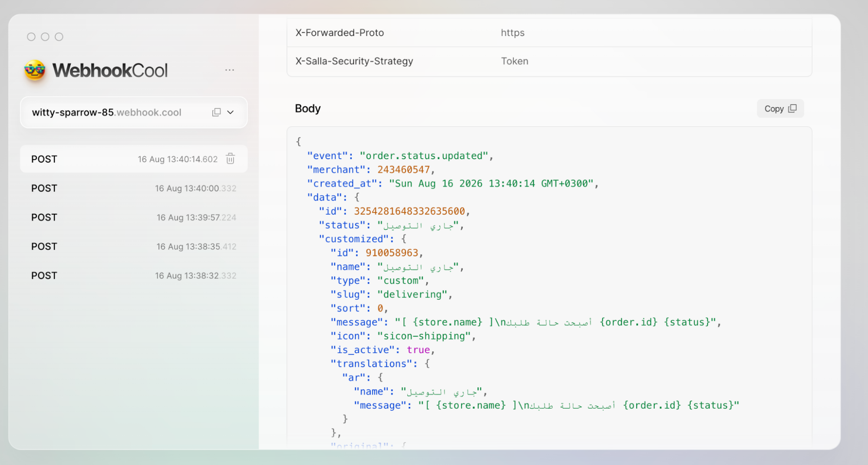
Task: Click the "translations" key
Action: [x=371, y=364]
